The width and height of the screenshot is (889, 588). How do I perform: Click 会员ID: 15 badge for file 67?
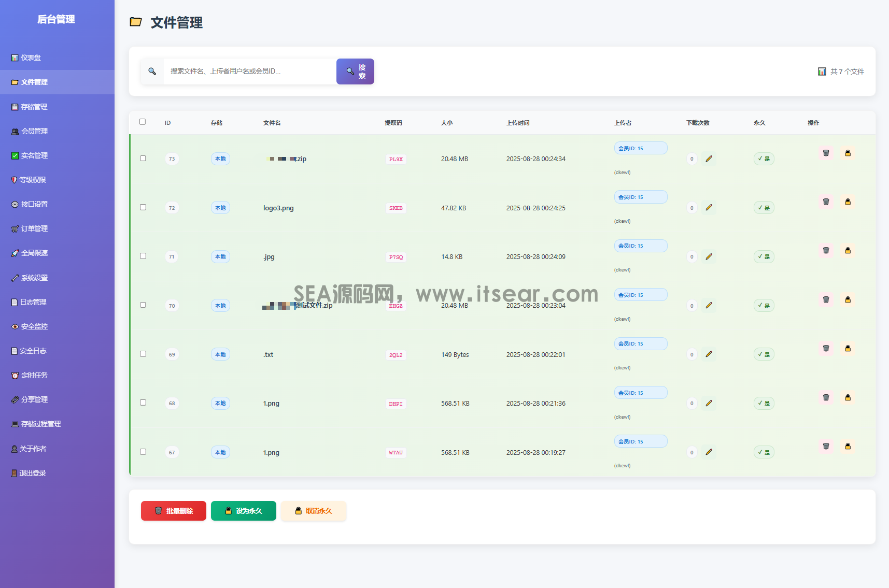point(641,441)
